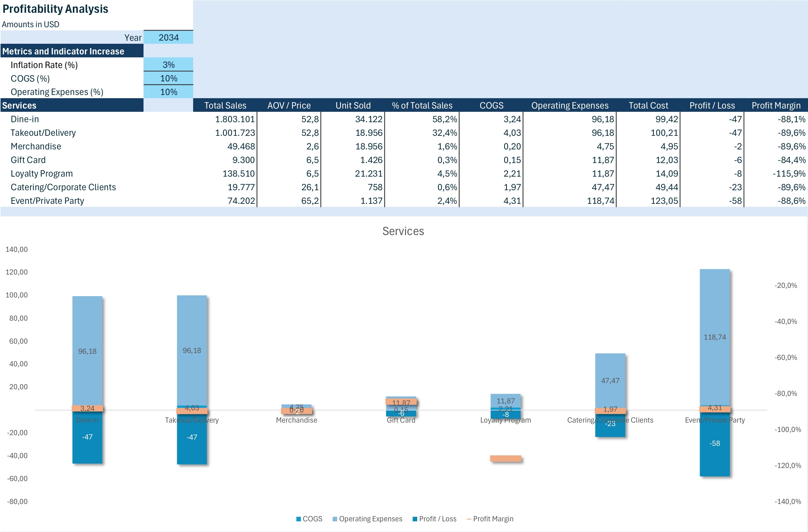Click the Services chart title

click(403, 231)
